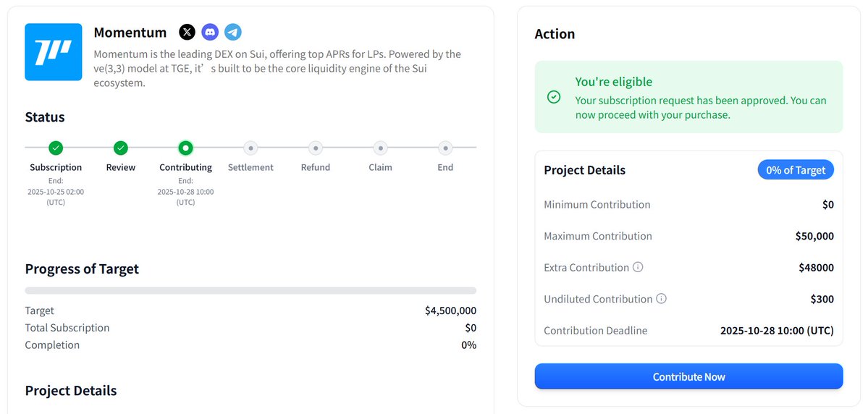This screenshot has width=868, height=414.
Task: Open the Momentum Discord icon
Action: click(x=210, y=32)
